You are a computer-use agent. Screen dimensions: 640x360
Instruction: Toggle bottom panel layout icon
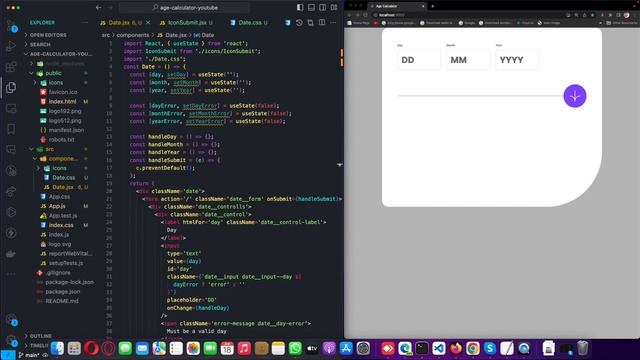(311, 7)
